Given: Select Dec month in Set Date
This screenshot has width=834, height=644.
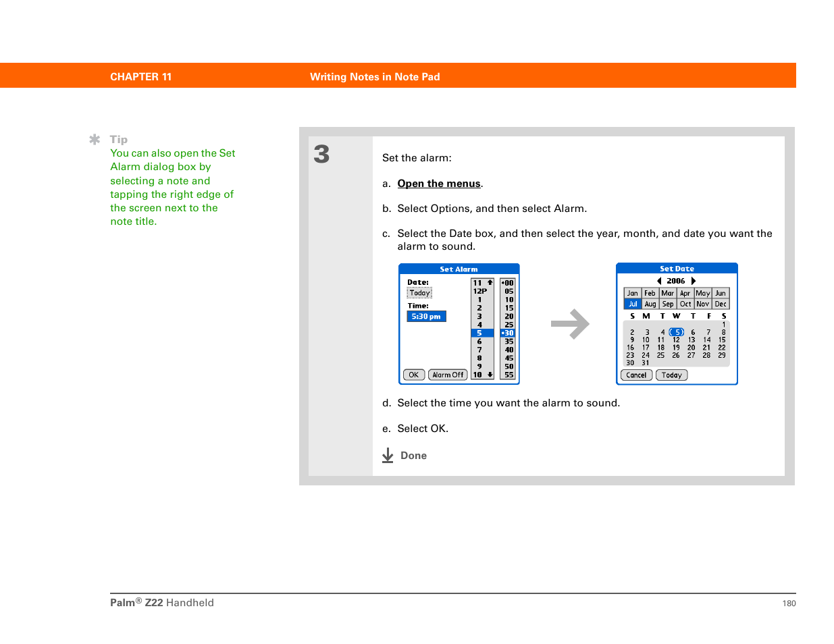Looking at the screenshot, I should pyautogui.click(x=721, y=304).
